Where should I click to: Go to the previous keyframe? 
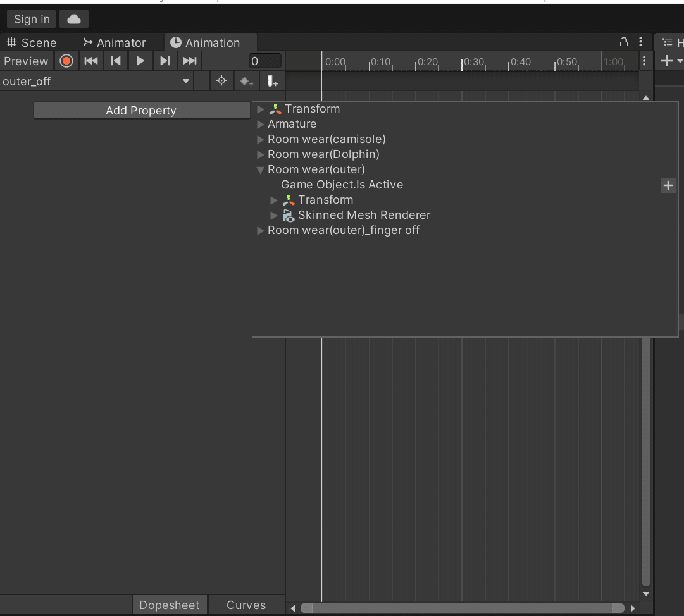[115, 61]
